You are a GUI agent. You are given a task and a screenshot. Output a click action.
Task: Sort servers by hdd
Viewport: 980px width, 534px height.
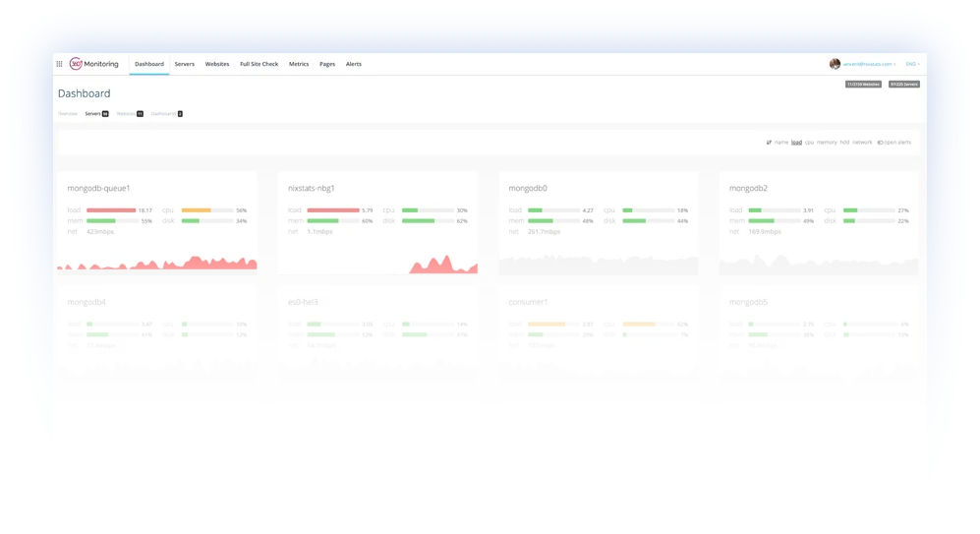[844, 143]
